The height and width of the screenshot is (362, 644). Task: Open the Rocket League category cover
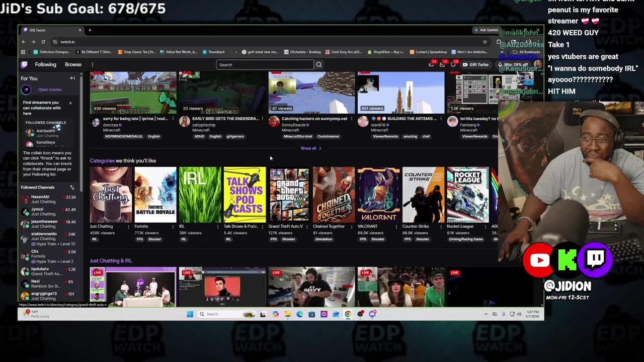pyautogui.click(x=468, y=195)
